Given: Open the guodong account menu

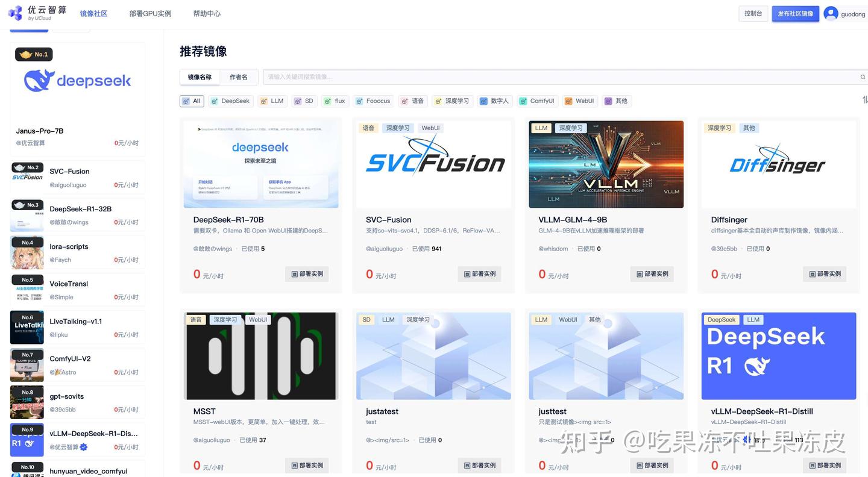Looking at the screenshot, I should pos(846,13).
